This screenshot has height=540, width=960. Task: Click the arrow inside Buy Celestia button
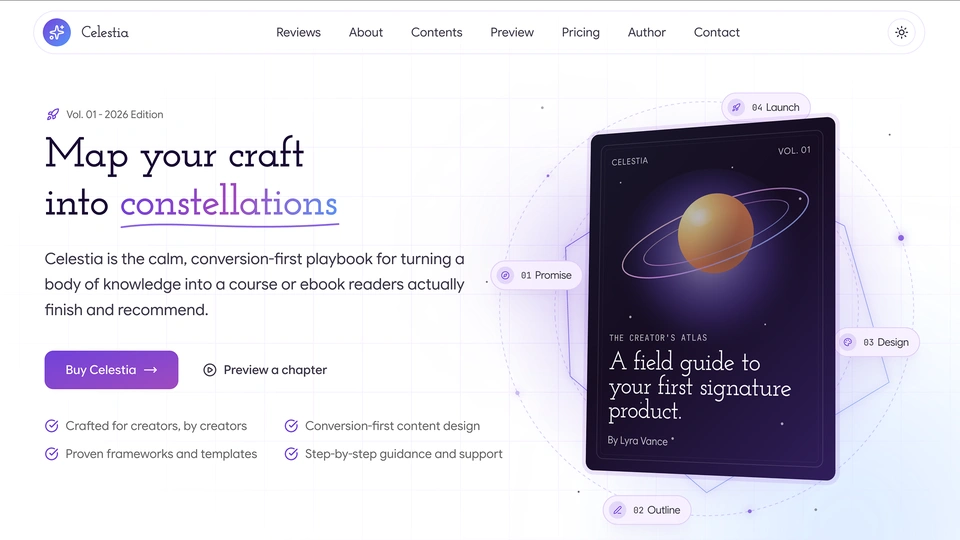(151, 370)
